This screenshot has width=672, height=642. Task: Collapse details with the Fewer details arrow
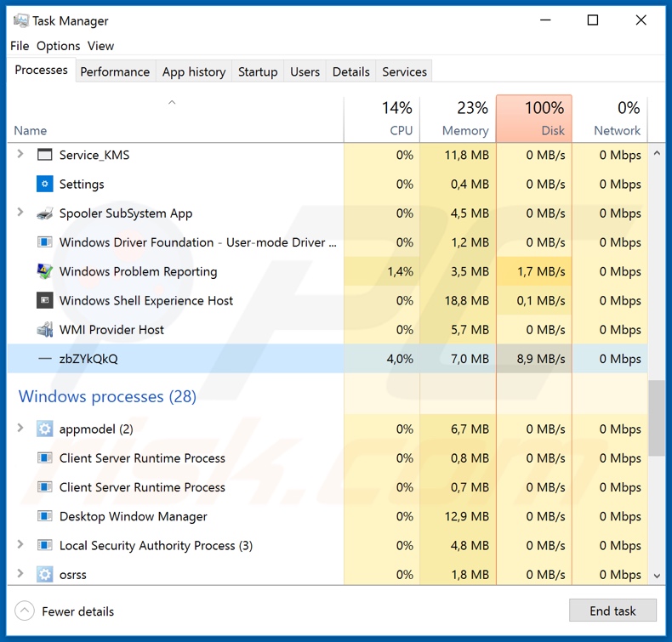click(x=25, y=611)
